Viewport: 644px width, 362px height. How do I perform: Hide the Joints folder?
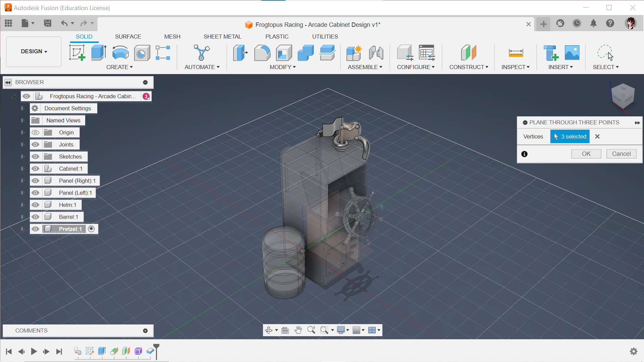point(35,144)
